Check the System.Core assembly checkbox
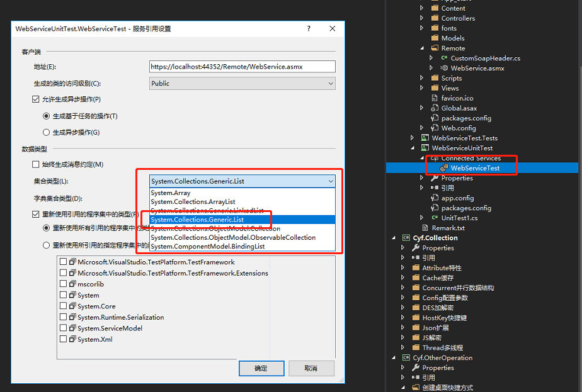The height and width of the screenshot is (392, 582). tap(63, 306)
